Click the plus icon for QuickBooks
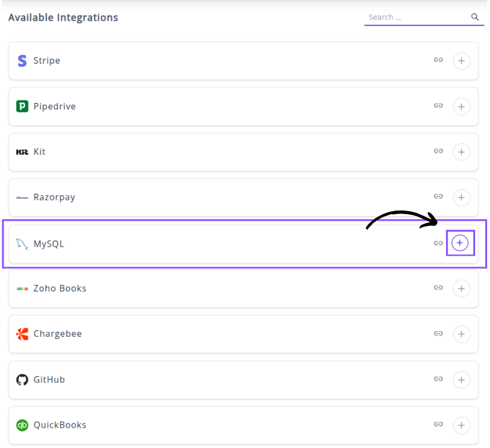The height and width of the screenshot is (448, 490). coord(461,425)
